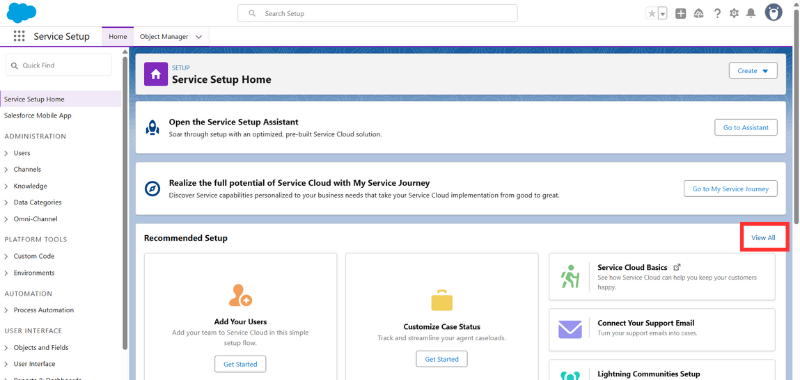Click the compass My Service Journey icon

point(153,188)
